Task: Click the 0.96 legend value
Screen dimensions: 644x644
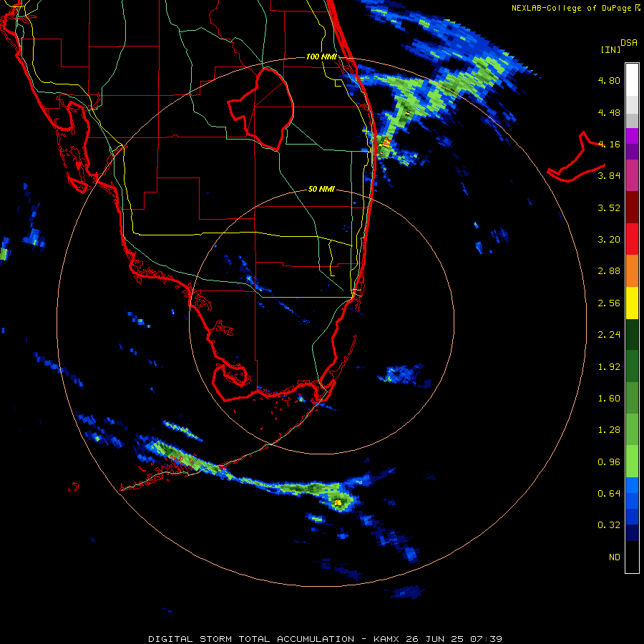Action: click(609, 462)
